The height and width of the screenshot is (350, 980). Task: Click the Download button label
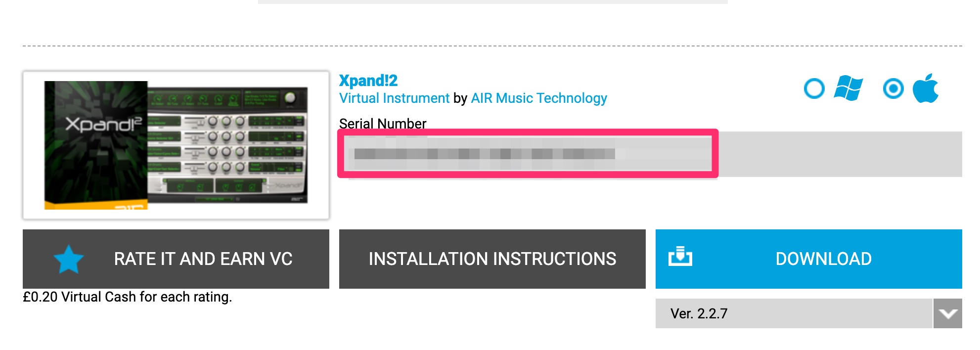point(823,259)
